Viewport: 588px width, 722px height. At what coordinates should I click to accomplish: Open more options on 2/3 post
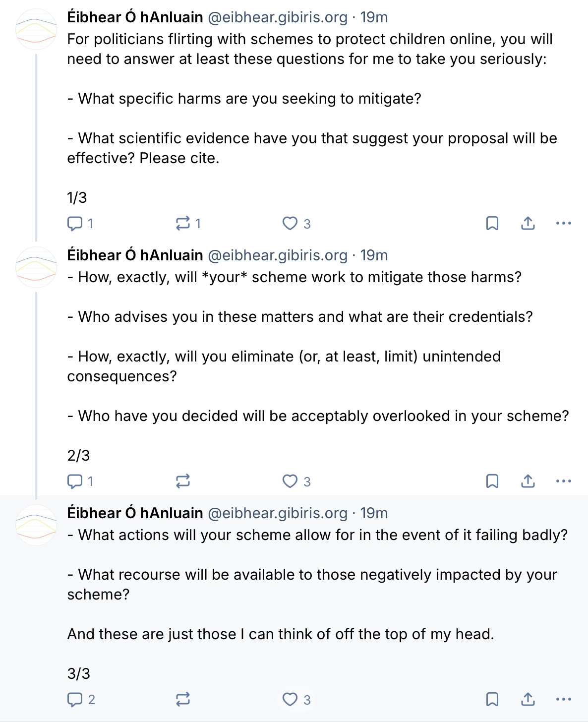click(x=564, y=481)
